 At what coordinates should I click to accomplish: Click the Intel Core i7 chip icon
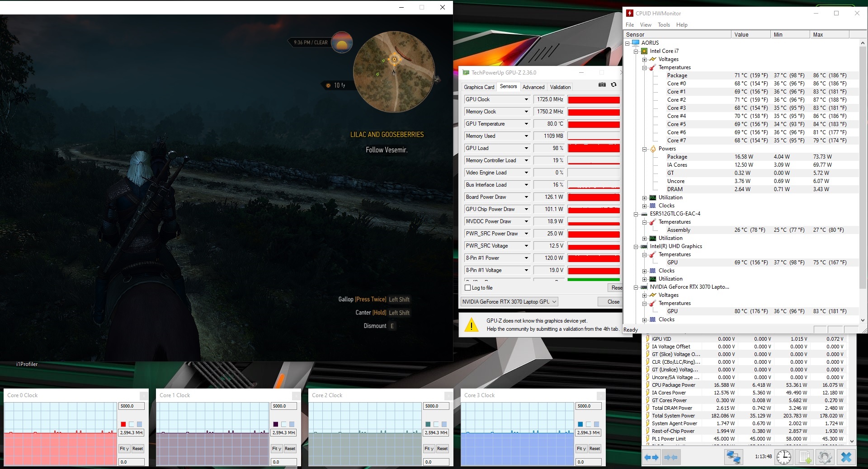(x=644, y=51)
